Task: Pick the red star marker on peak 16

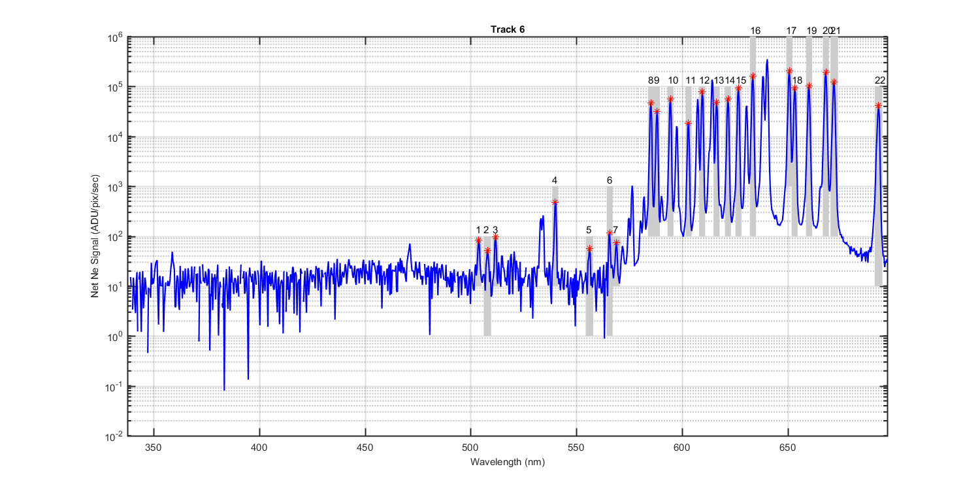Action: point(753,76)
